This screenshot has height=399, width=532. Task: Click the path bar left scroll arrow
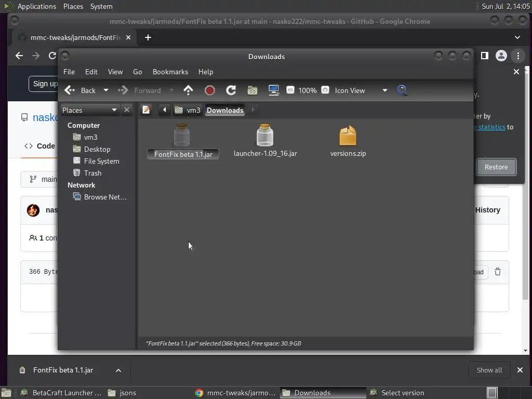165,110
